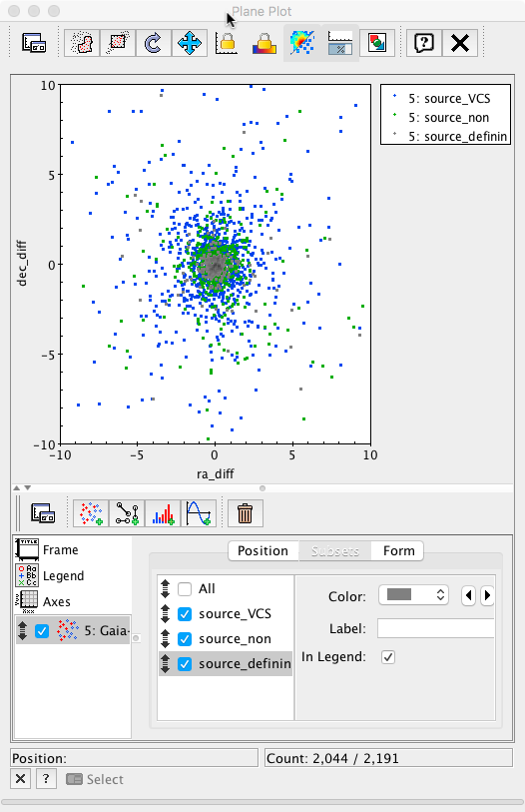Delete the selected layer with trash icon
The image size is (525, 812).
click(245, 513)
